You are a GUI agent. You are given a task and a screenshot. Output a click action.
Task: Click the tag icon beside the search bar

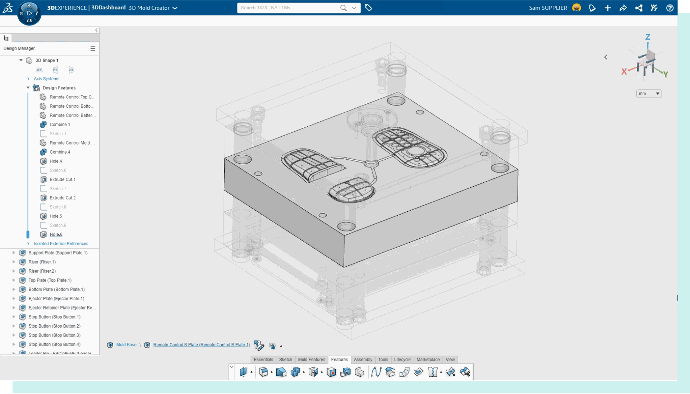tap(369, 7)
